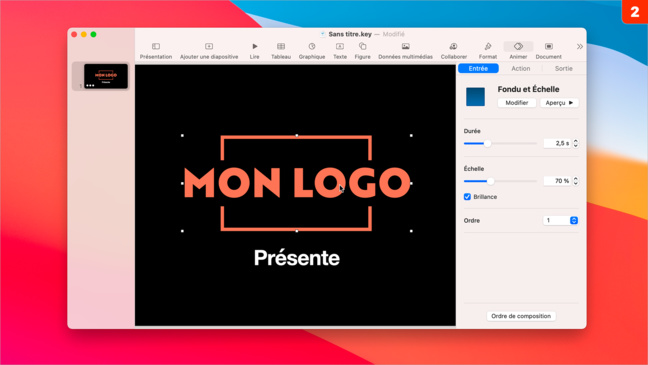This screenshot has width=648, height=365.
Task: Open Données multimédias media menu
Action: (x=405, y=46)
